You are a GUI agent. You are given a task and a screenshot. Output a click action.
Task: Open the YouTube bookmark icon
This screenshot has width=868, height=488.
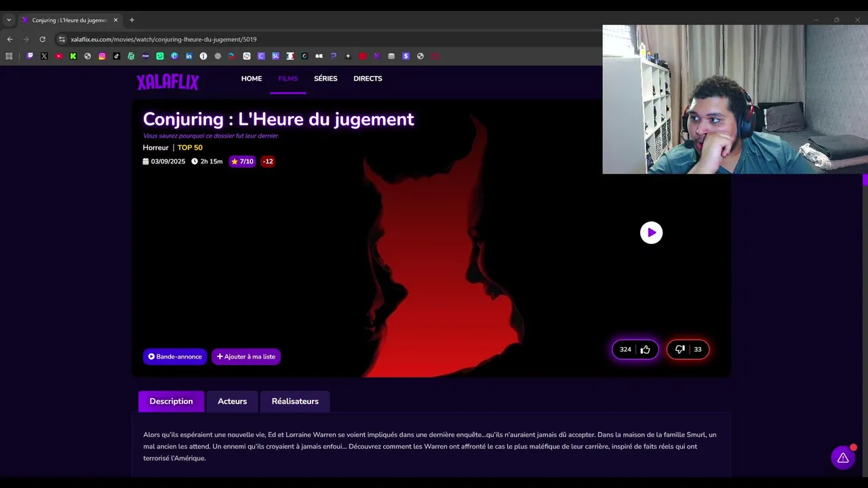click(59, 56)
